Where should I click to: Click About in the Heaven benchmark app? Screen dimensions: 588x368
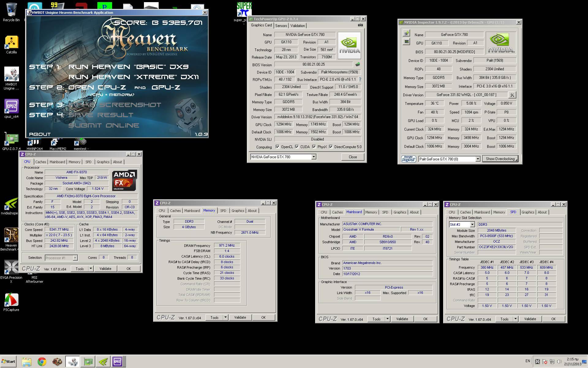pyautogui.click(x=40, y=134)
